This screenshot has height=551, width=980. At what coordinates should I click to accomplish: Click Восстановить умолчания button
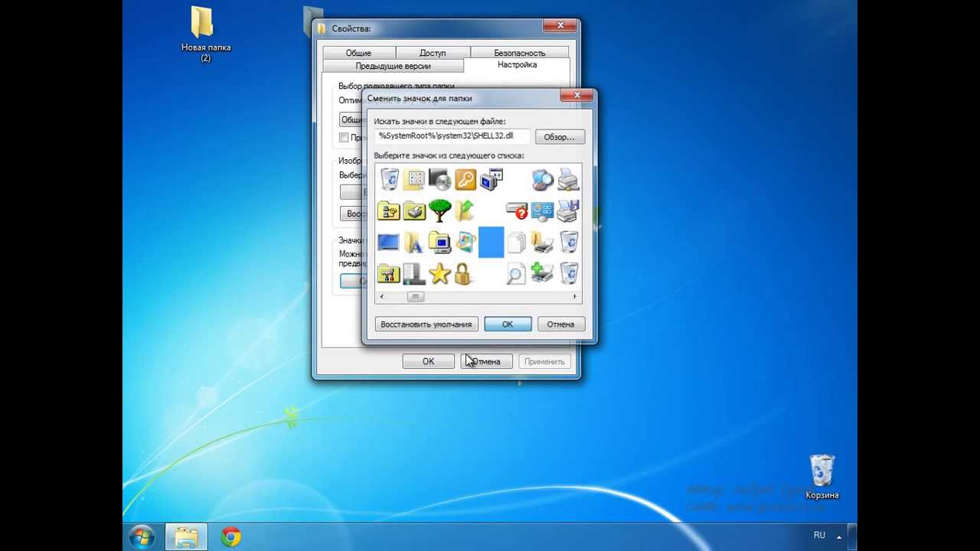426,324
